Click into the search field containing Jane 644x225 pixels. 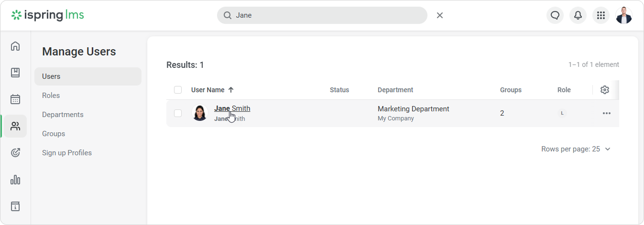325,15
